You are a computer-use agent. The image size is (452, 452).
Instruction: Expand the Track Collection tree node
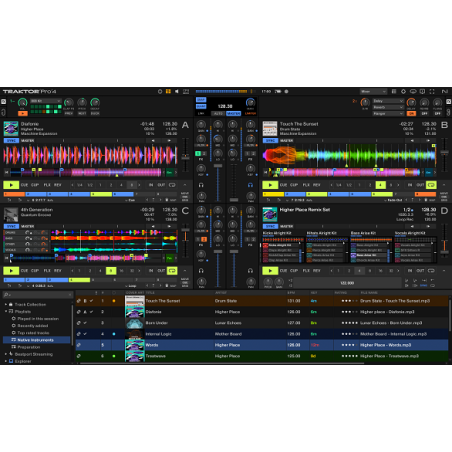pos(6,304)
